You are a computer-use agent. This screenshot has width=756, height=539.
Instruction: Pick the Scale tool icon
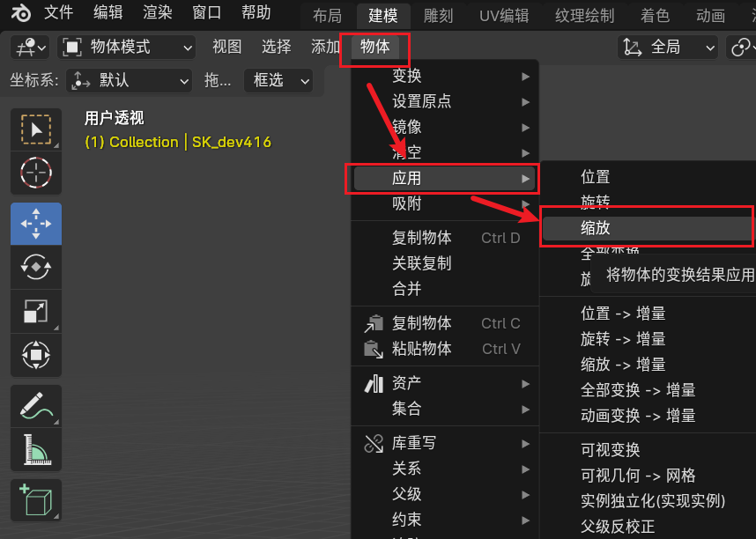pyautogui.click(x=36, y=311)
